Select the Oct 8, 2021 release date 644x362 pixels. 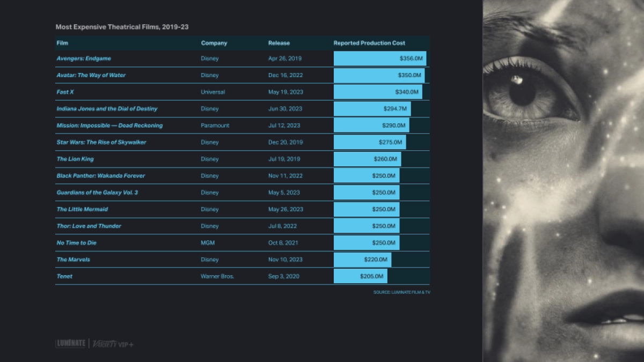[284, 243]
